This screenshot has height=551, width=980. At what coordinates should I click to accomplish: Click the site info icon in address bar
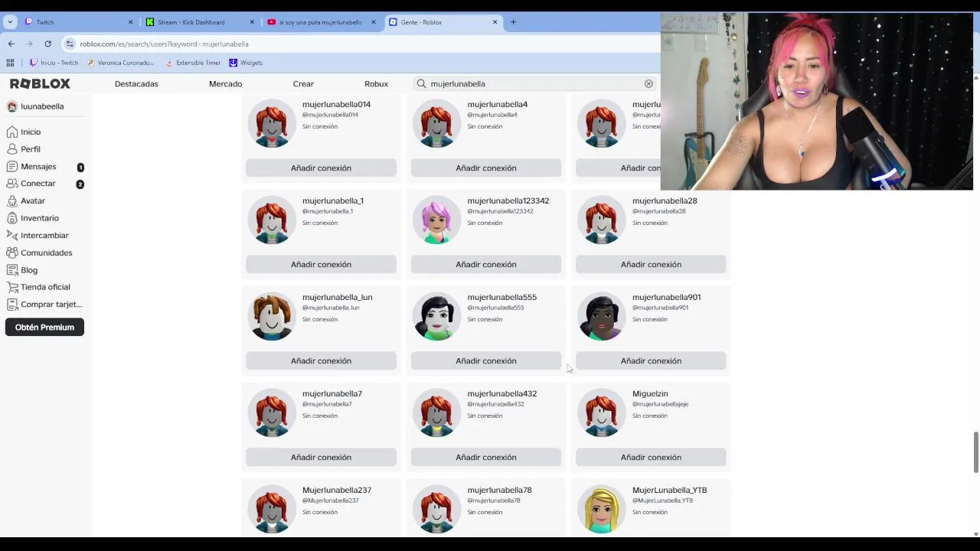pos(70,44)
